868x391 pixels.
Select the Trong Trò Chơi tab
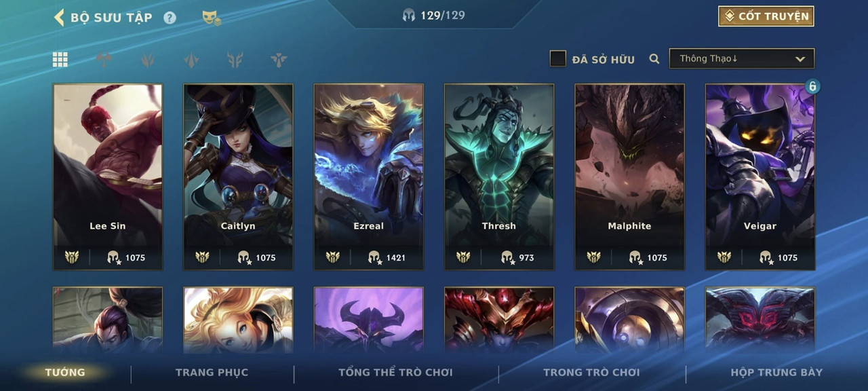(591, 372)
